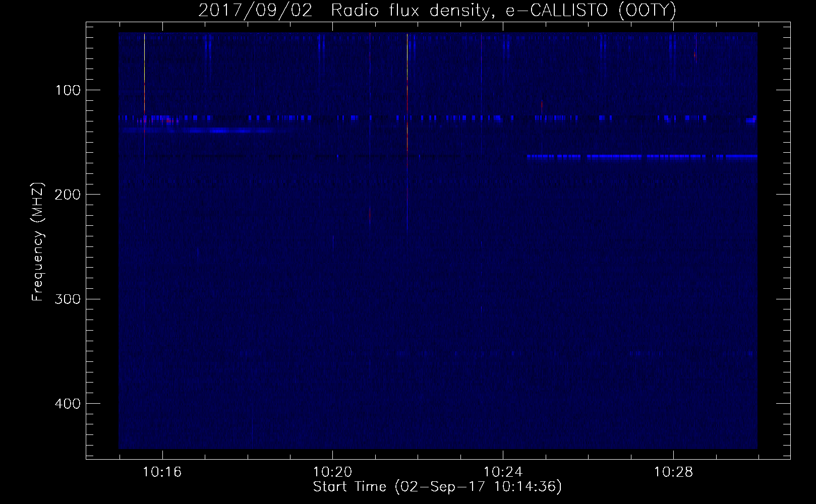Click the 10:24 time tick label
816x504 pixels.
(x=503, y=472)
